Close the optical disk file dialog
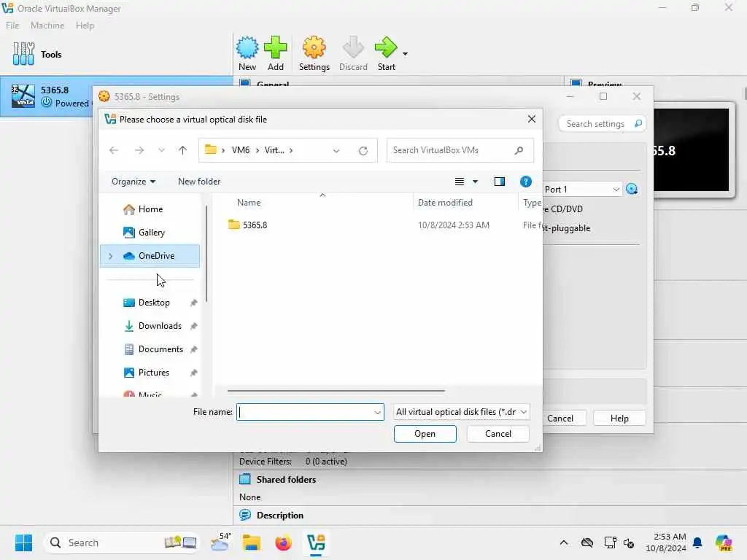The image size is (747, 560). pos(532,119)
